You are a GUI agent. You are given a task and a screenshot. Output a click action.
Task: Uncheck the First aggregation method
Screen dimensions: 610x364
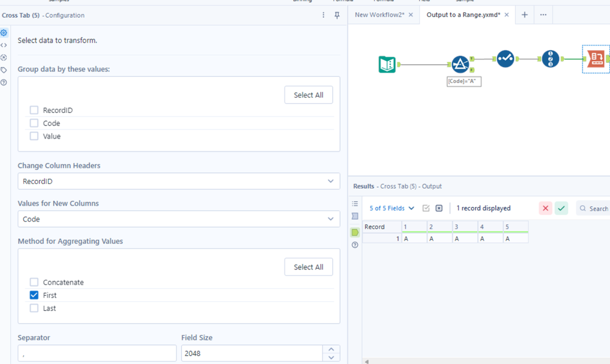tap(34, 295)
